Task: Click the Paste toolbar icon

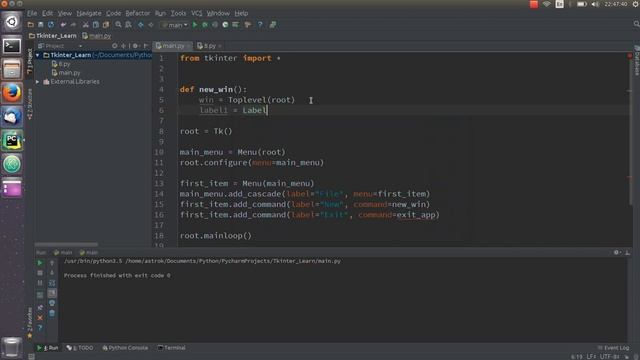Action: [106, 25]
